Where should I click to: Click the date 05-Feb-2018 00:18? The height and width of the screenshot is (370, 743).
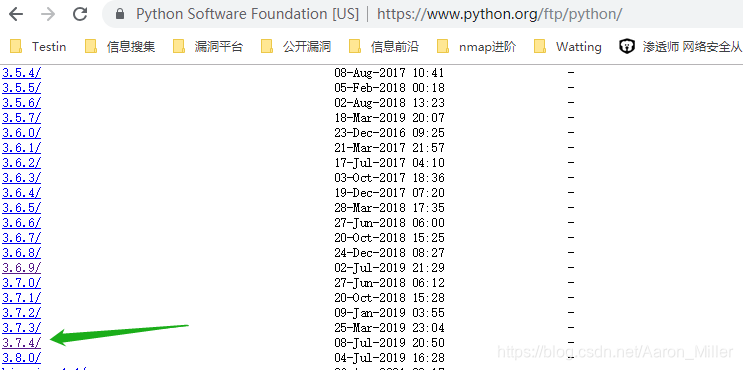389,88
